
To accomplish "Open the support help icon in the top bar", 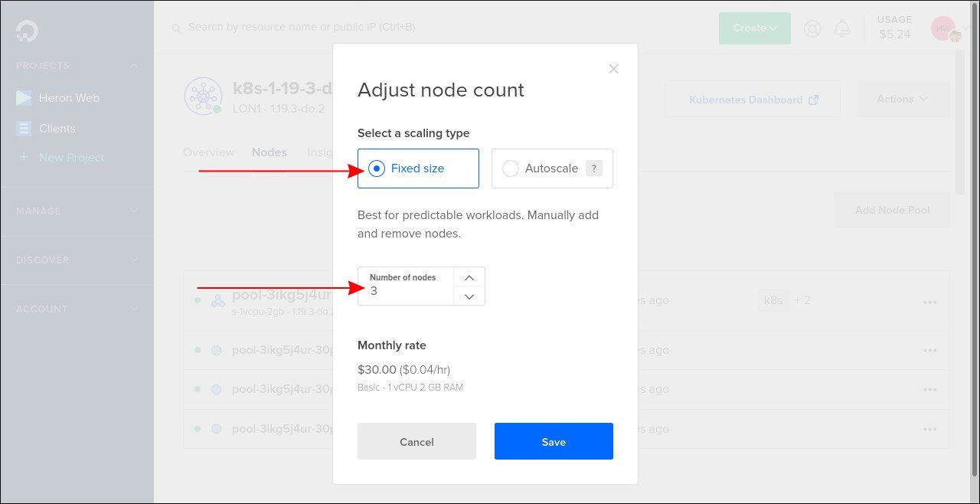I will pyautogui.click(x=812, y=28).
